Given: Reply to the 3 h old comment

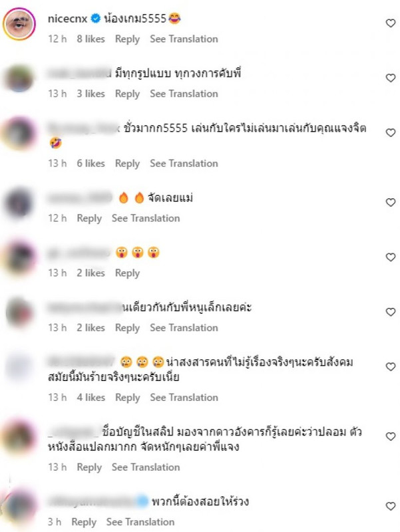Looking at the screenshot, I should pos(84,522).
